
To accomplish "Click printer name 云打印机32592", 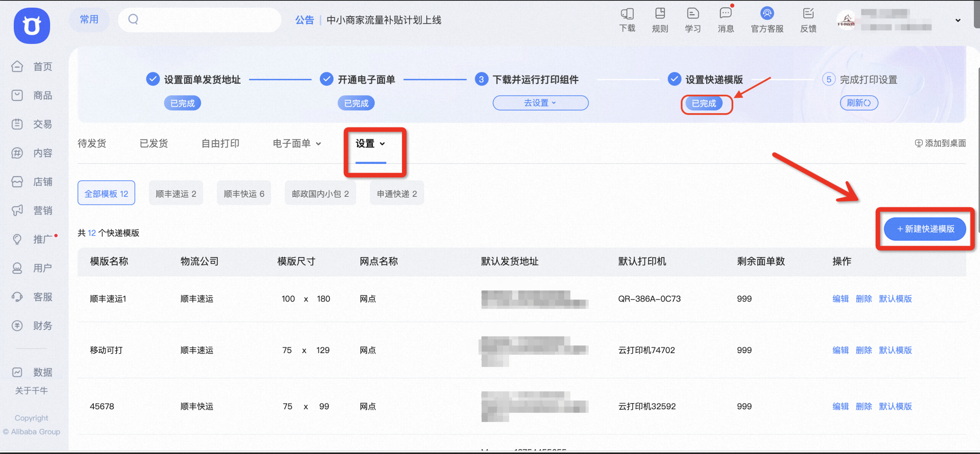I will click(647, 406).
